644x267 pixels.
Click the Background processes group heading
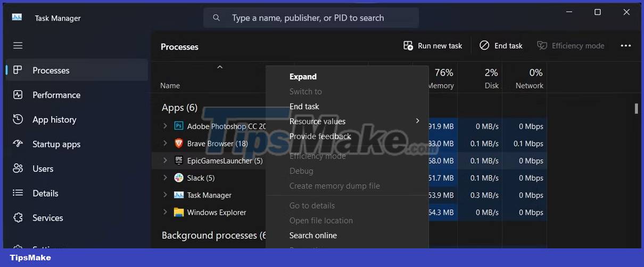coord(213,236)
